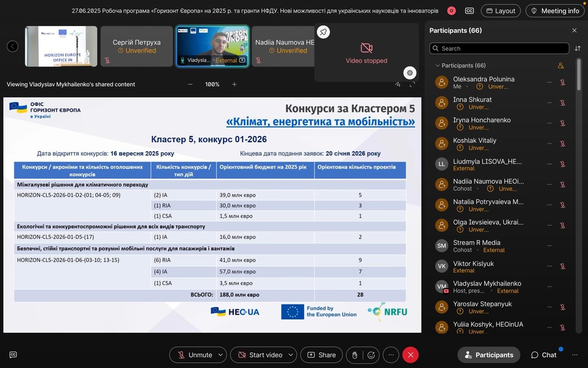This screenshot has height=368, width=588.
Task: Enter full screen for shared content
Action: [412, 84]
